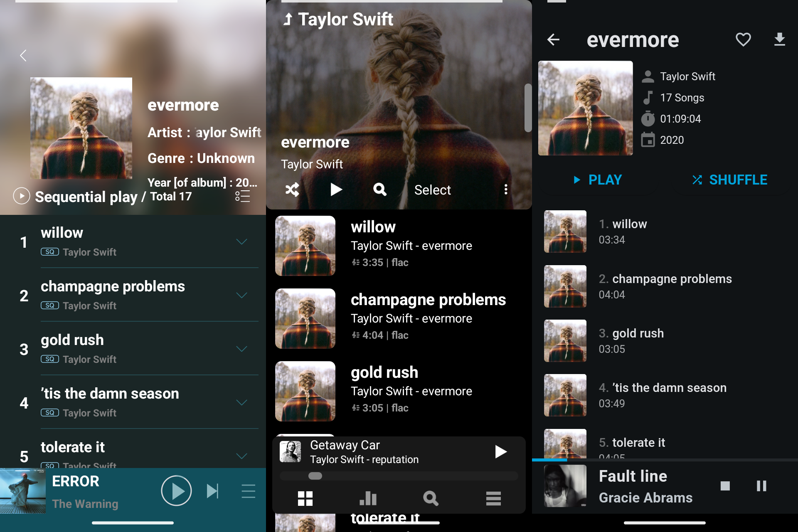Switch to search tab in bottom bar
The image size is (798, 532).
(431, 498)
